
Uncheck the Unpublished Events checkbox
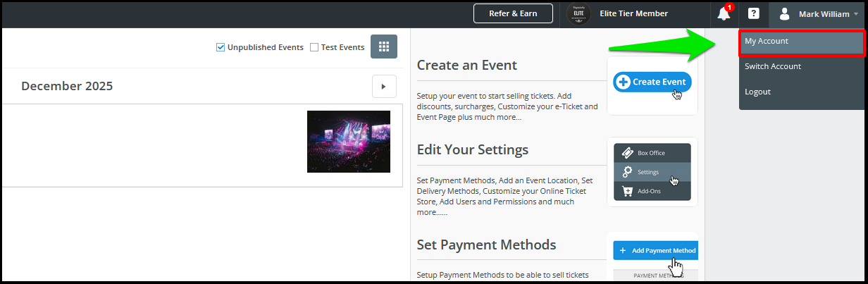coord(221,47)
